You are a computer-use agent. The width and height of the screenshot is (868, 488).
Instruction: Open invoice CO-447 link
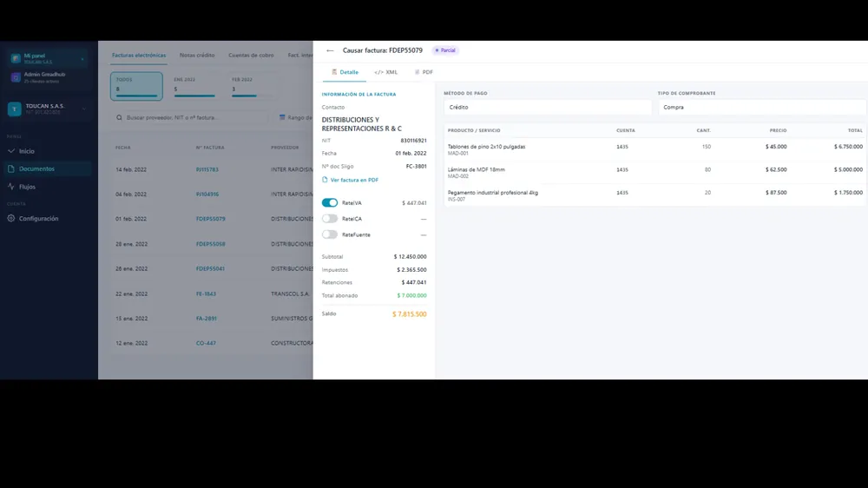[x=206, y=344]
